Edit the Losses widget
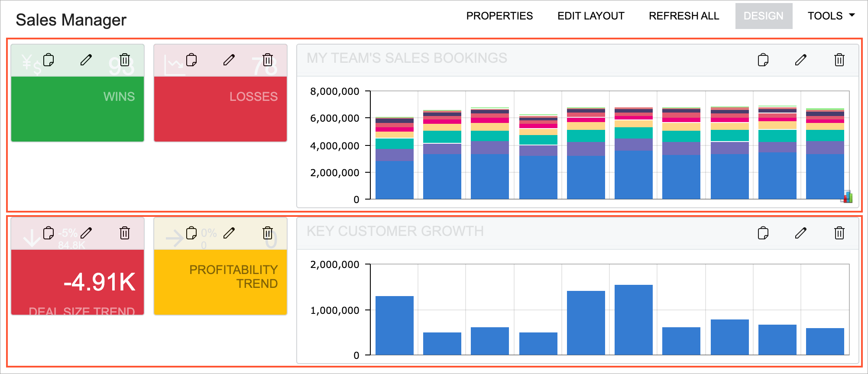 pyautogui.click(x=229, y=60)
